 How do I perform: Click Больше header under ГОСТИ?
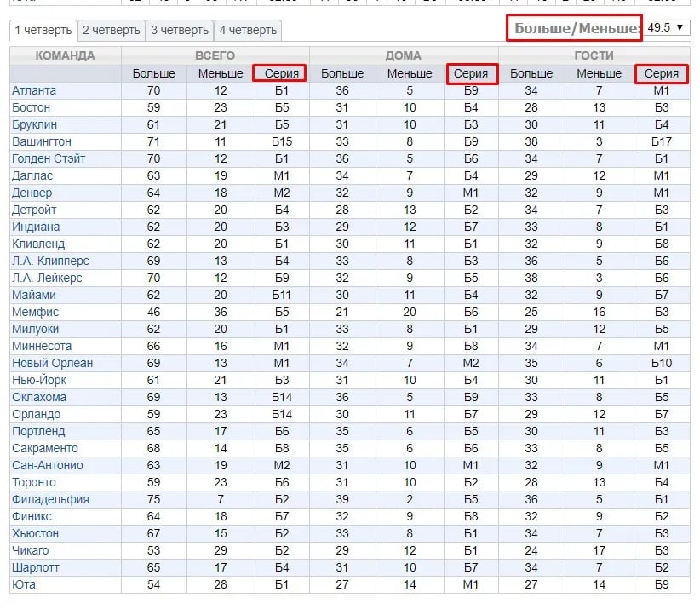(x=531, y=73)
